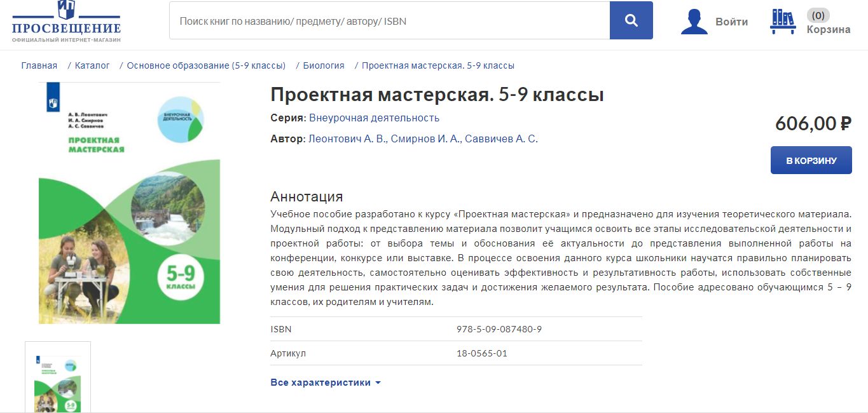
Task: Click the Войти login link
Action: (731, 22)
